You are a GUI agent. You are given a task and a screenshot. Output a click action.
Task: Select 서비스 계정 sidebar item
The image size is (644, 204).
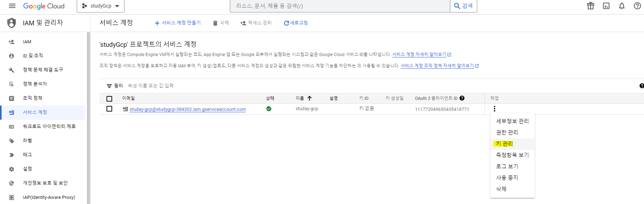[x=43, y=112]
